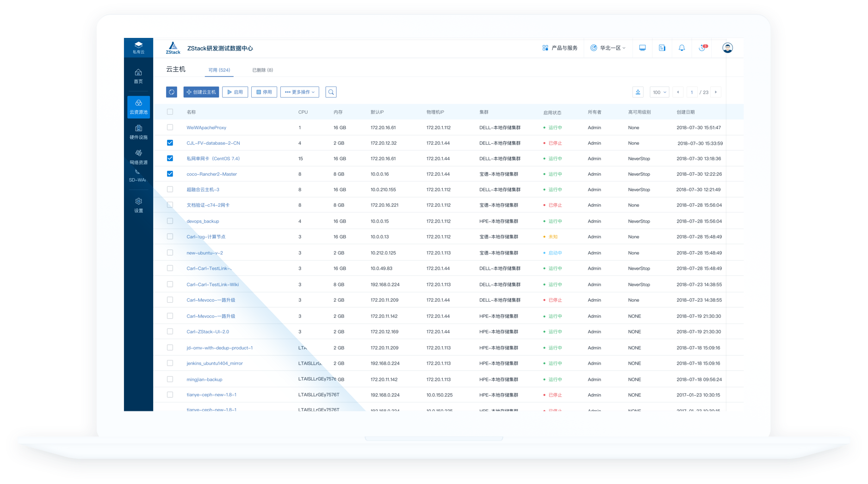Open the coco-Rancher2-Master VM link

[211, 174]
